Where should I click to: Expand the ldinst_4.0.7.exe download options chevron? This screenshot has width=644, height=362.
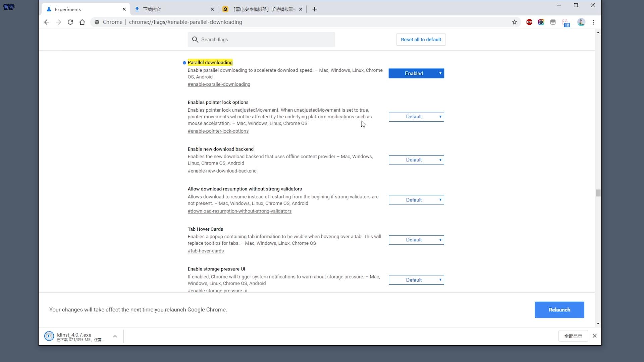[115, 336]
